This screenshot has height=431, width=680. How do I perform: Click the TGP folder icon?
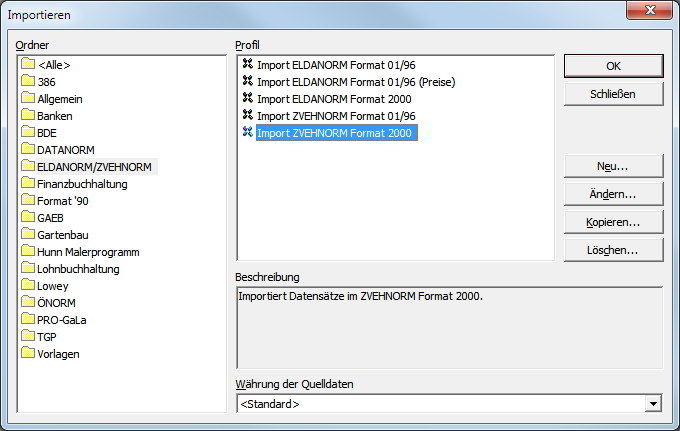pos(27,336)
